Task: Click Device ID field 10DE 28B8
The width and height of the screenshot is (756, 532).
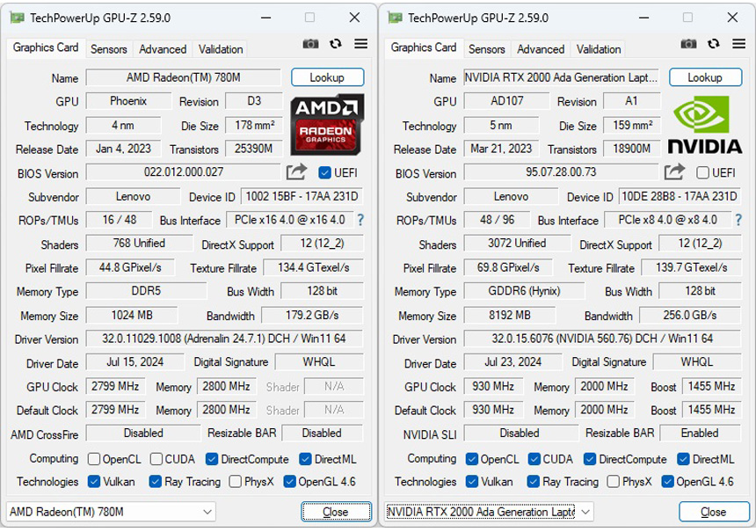Action: pyautogui.click(x=680, y=196)
